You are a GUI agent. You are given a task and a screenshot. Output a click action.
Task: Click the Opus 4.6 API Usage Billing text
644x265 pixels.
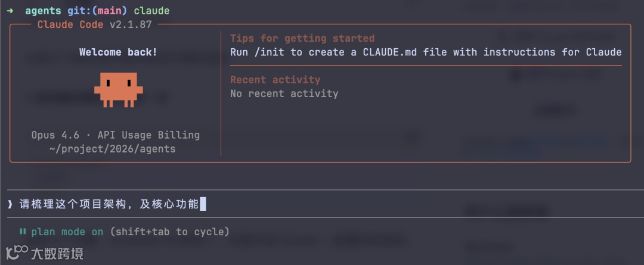coord(116,135)
